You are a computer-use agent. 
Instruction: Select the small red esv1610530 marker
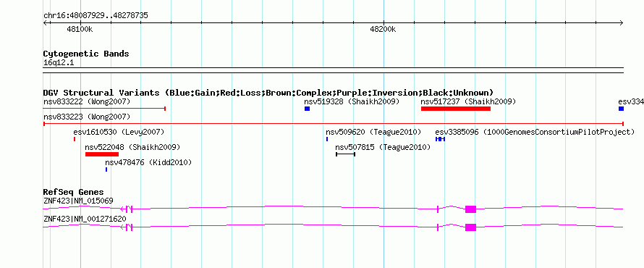tap(75, 139)
